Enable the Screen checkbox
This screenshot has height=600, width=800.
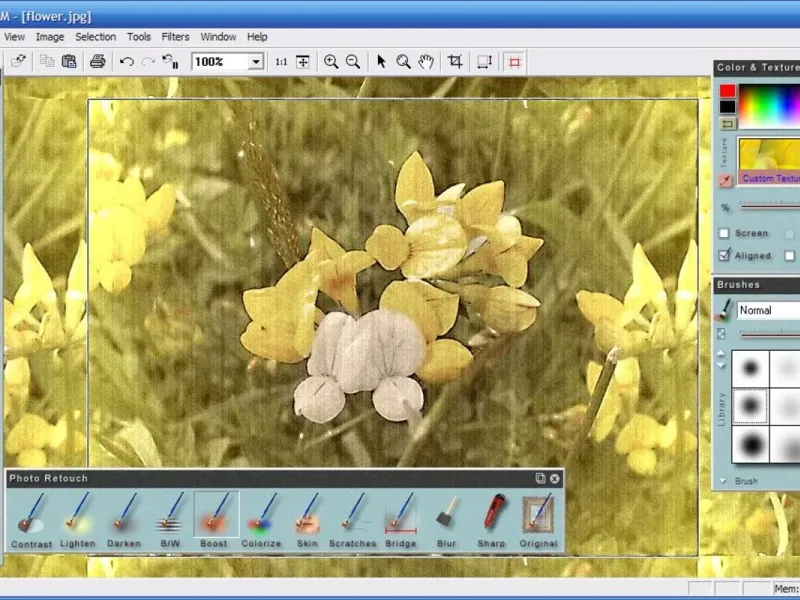pos(724,234)
